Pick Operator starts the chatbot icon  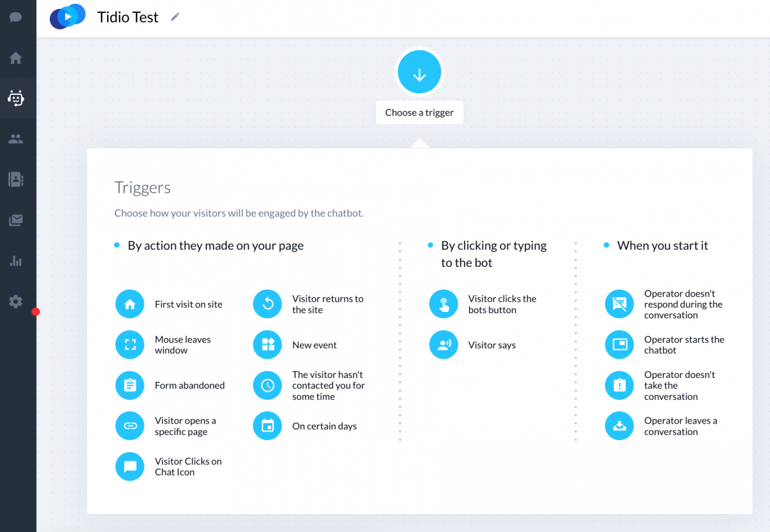[x=619, y=345]
